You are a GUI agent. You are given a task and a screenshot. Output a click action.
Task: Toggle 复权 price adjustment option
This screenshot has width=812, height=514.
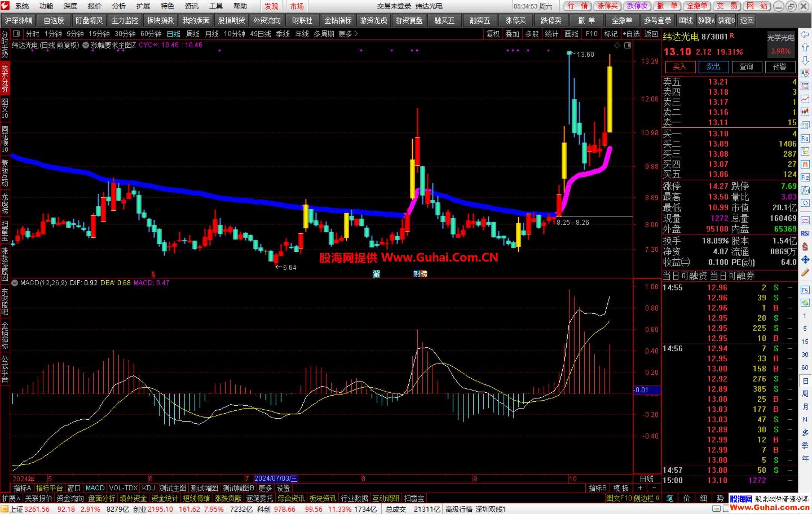pyautogui.click(x=493, y=34)
